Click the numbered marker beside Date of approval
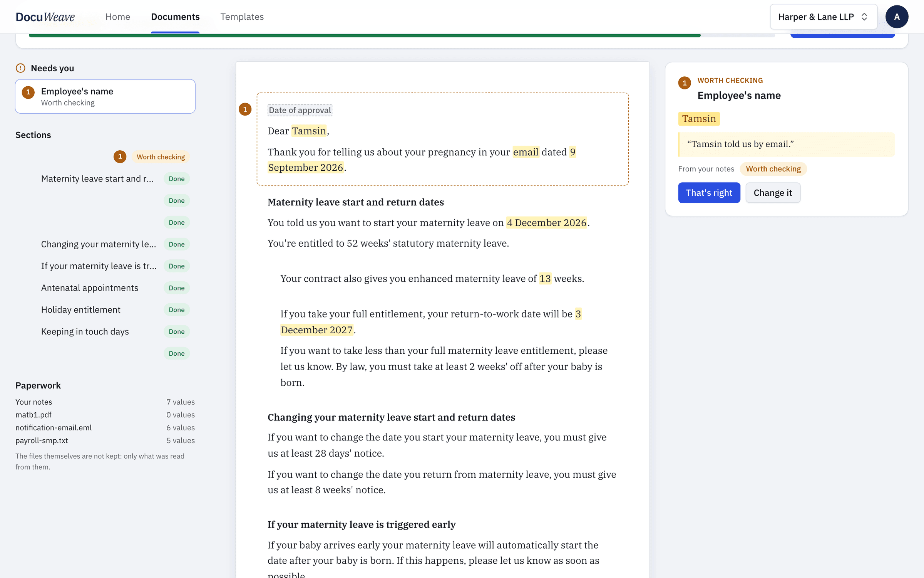Image resolution: width=924 pixels, height=578 pixels. tap(245, 109)
